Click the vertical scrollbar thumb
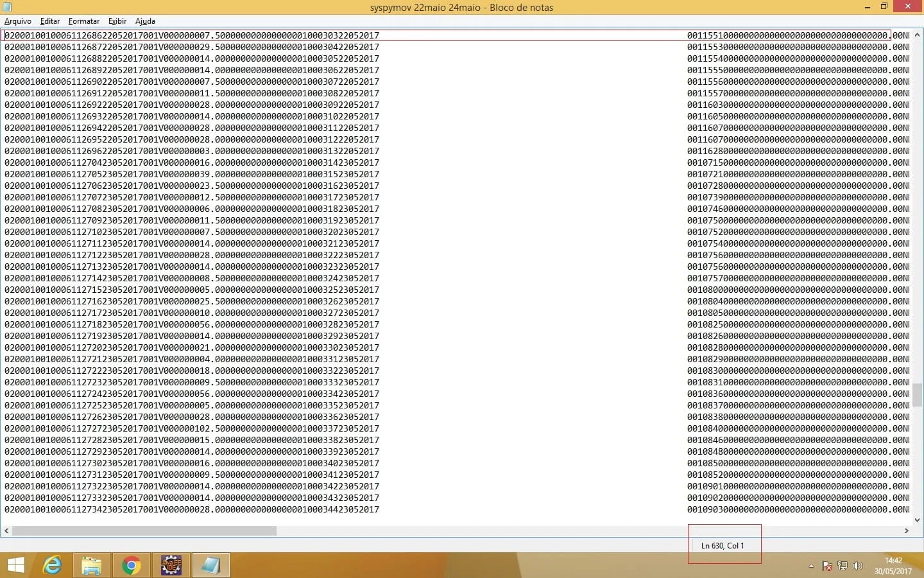 [917, 395]
